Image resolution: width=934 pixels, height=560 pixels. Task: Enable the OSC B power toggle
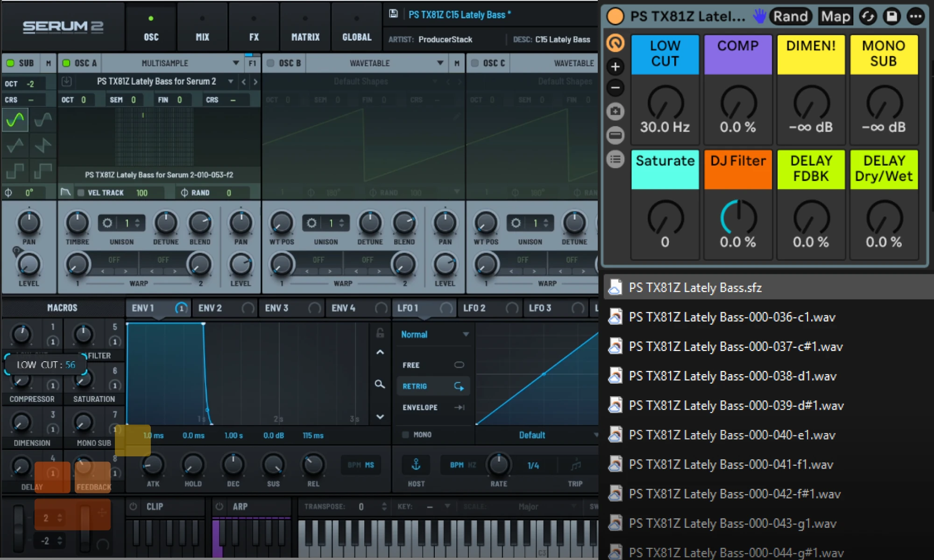270,63
